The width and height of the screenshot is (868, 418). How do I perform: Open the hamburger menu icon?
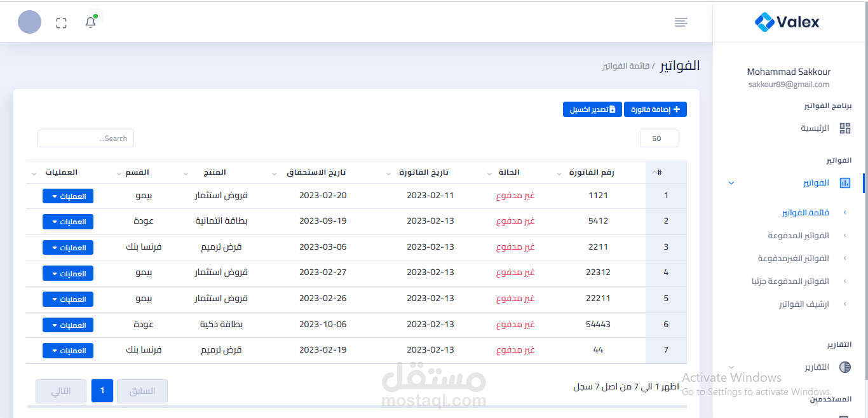click(x=681, y=22)
